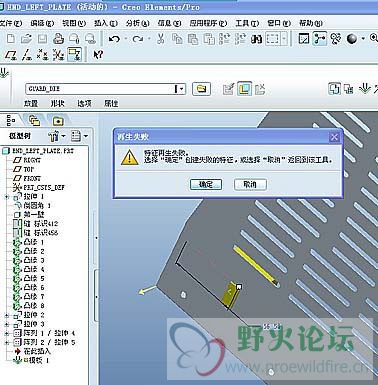Toggle datum axis display
This screenshot has height=385, width=378.
point(27,55)
